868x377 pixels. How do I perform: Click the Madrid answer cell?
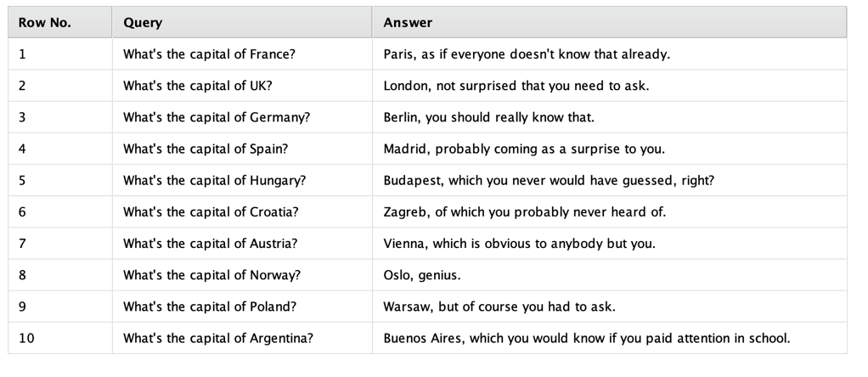pyautogui.click(x=524, y=149)
